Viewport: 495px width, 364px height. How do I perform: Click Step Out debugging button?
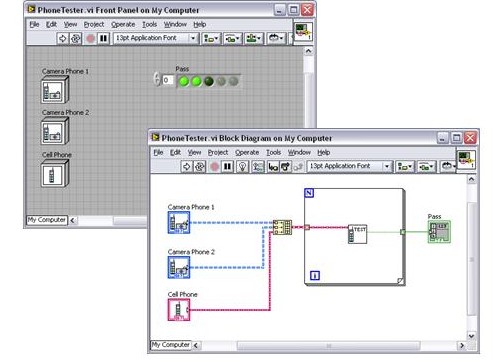298,166
